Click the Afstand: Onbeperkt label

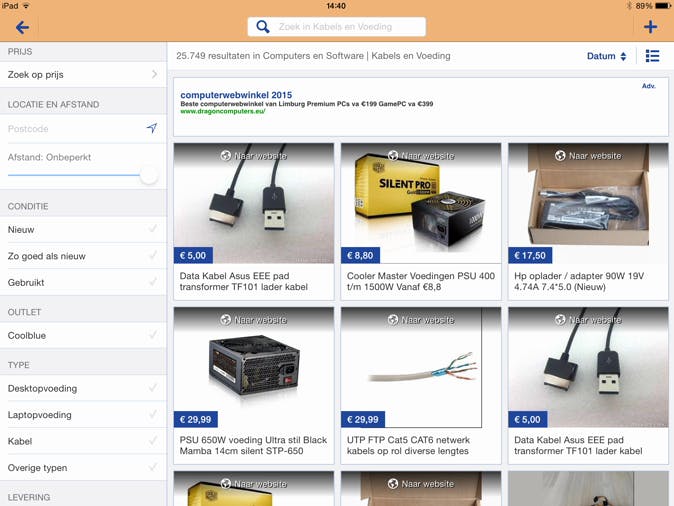pos(49,157)
